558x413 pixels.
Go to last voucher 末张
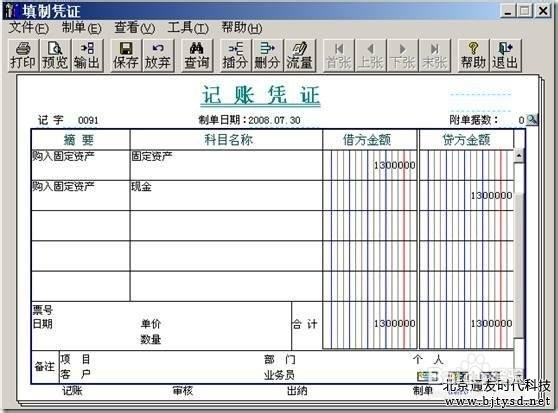coord(435,56)
